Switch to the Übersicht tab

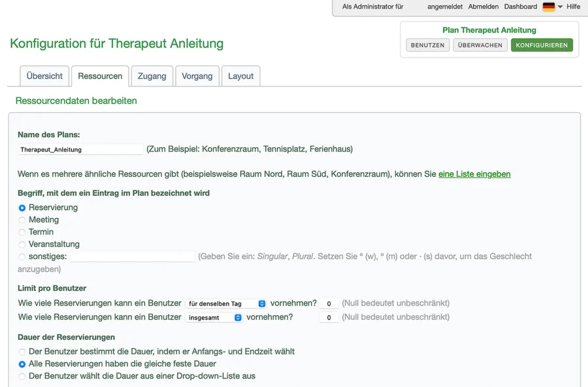pyautogui.click(x=44, y=76)
